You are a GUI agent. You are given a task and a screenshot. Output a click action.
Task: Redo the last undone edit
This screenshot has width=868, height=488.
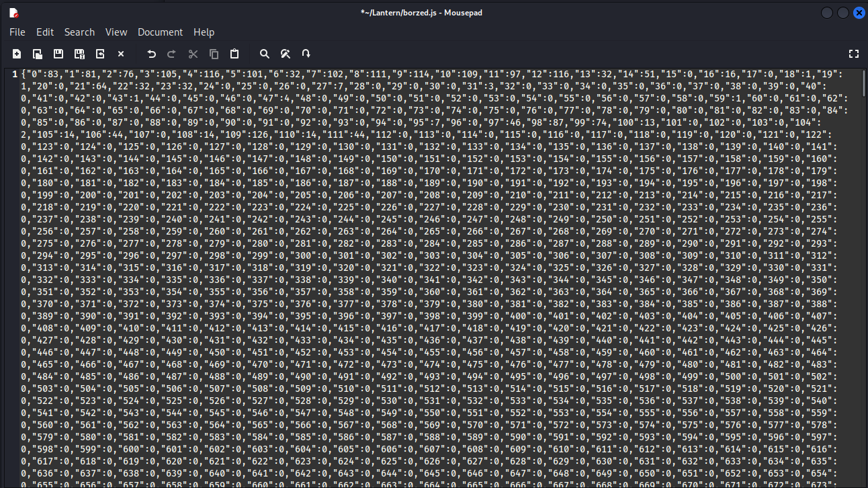point(172,54)
